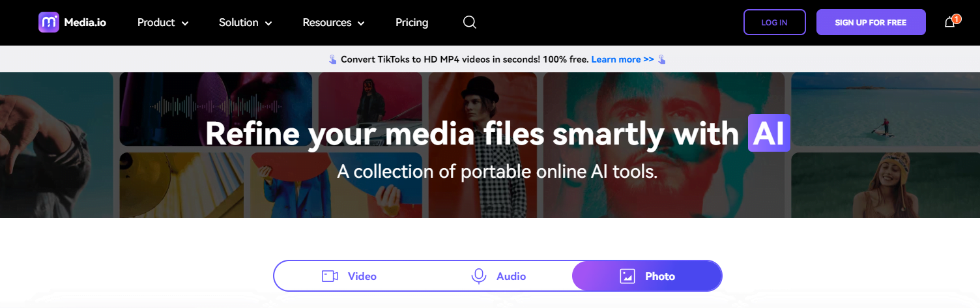Click the picture icon in Photo tab
Image resolution: width=980 pixels, height=308 pixels.
point(627,276)
